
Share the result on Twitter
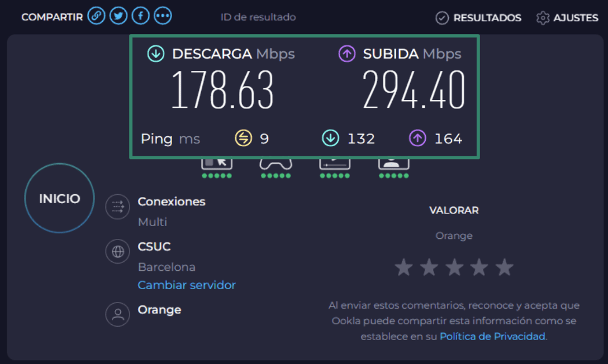tap(118, 16)
